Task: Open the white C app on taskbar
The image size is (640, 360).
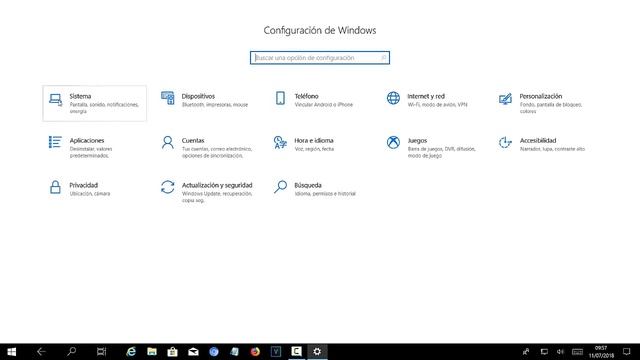Action: (x=297, y=351)
